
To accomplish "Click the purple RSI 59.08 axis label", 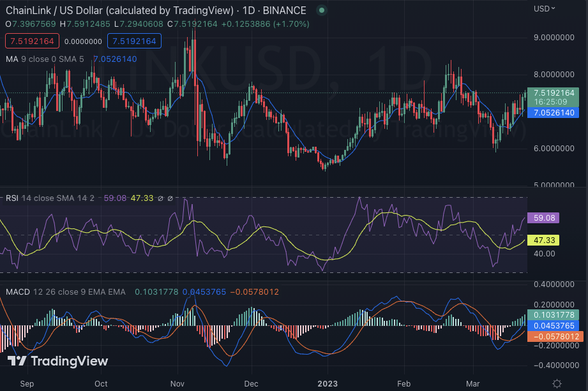I will pos(543,218).
